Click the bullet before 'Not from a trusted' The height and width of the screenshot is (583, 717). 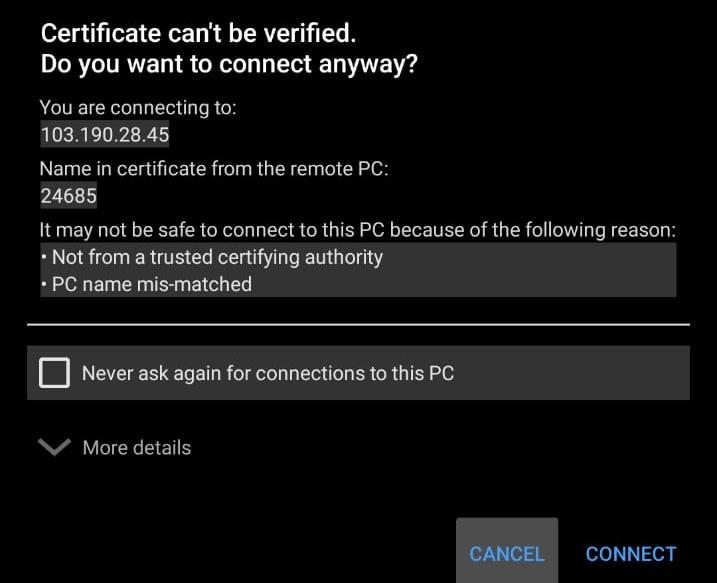tap(44, 258)
